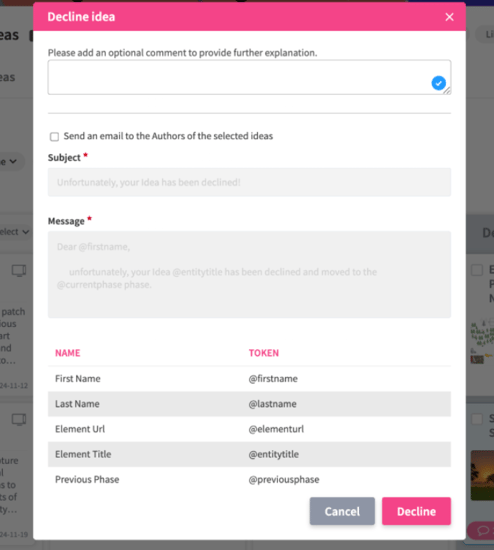Screen dimensions: 494x550
Task: Click the monitor icon on lower left idea card
Action: [x=19, y=420]
